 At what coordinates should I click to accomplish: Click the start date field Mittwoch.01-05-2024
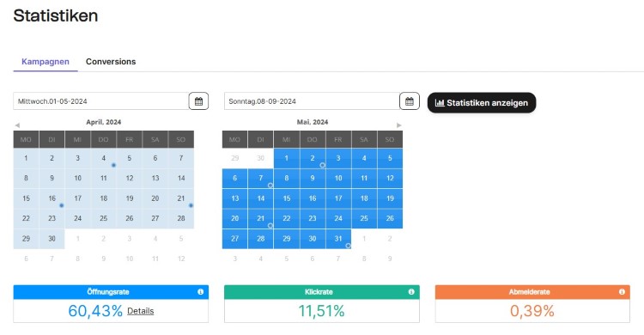[x=101, y=101]
